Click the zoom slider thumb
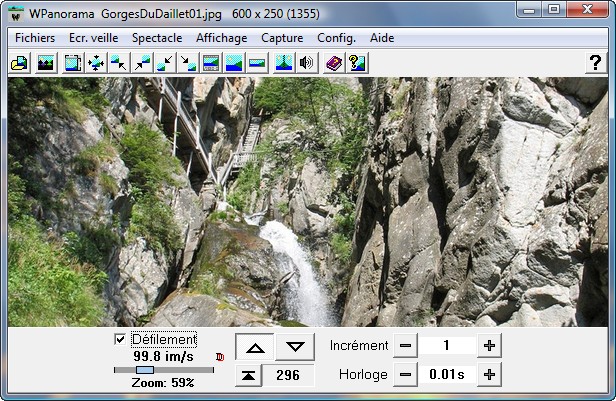The height and width of the screenshot is (401, 616). [145, 370]
